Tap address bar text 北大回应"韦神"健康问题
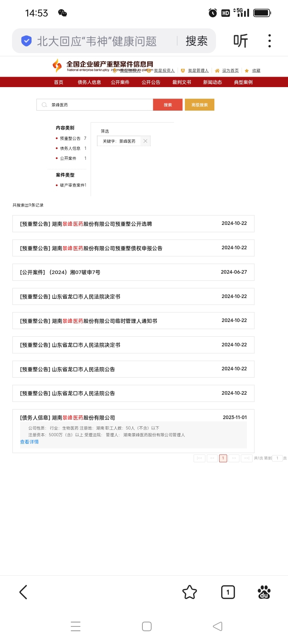Image resolution: width=288 pixels, height=644 pixels. coord(97,41)
